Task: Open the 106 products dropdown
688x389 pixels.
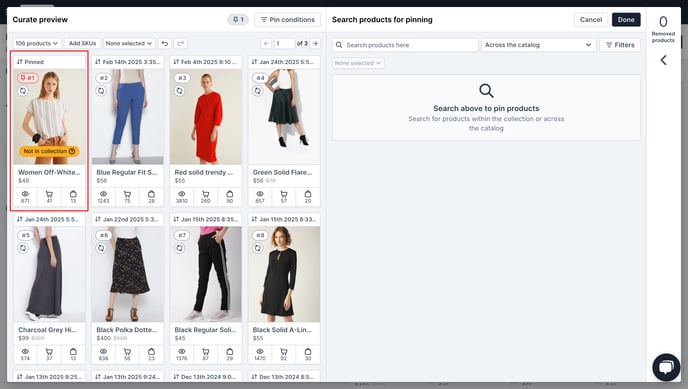Action: coord(37,43)
